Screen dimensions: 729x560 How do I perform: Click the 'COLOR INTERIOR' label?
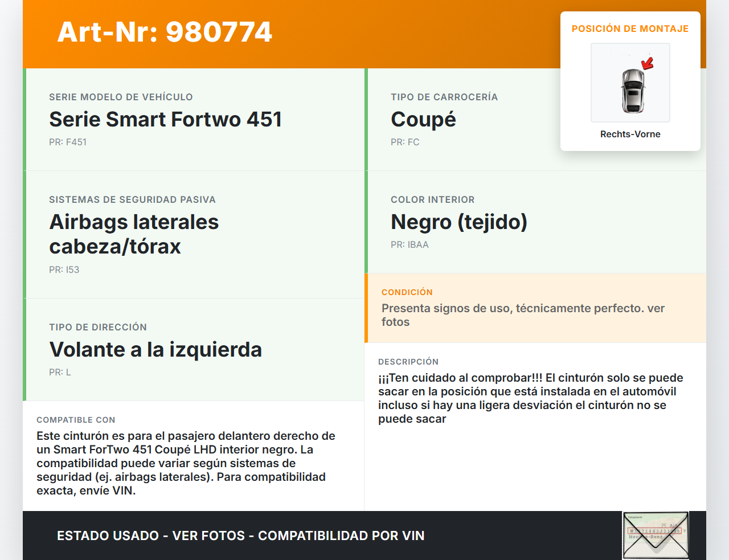click(x=433, y=199)
